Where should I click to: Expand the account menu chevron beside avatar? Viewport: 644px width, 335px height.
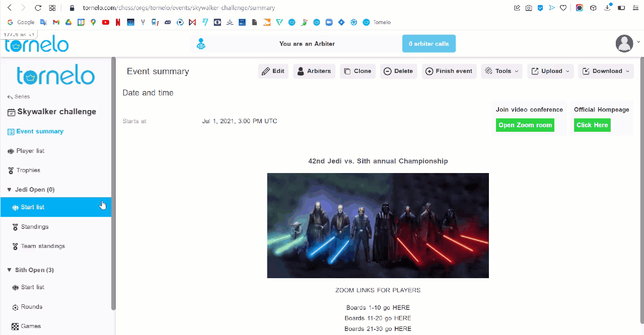click(x=638, y=42)
